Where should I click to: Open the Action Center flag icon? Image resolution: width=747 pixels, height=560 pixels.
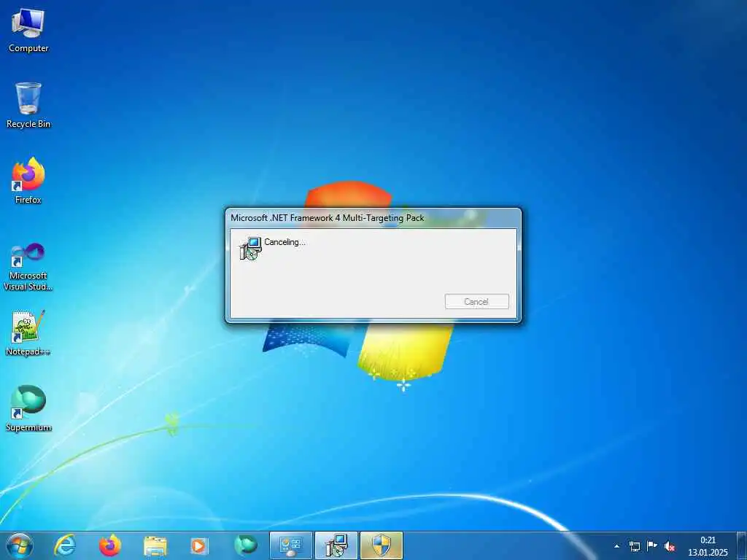pos(652,545)
